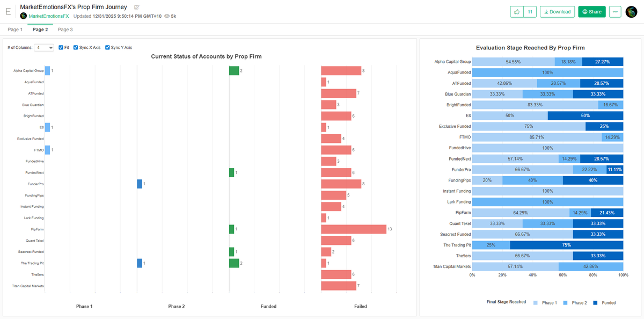Screen dimensions: 644x319
Task: Click the thumbs-up like icon
Action: pyautogui.click(x=516, y=11)
